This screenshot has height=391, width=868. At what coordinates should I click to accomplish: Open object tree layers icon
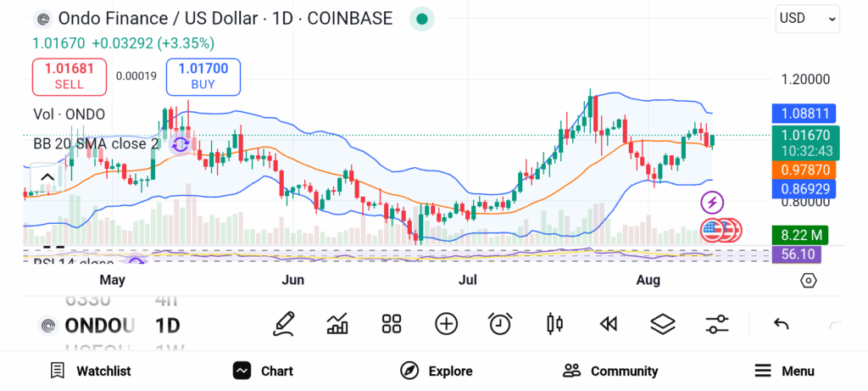pos(662,323)
